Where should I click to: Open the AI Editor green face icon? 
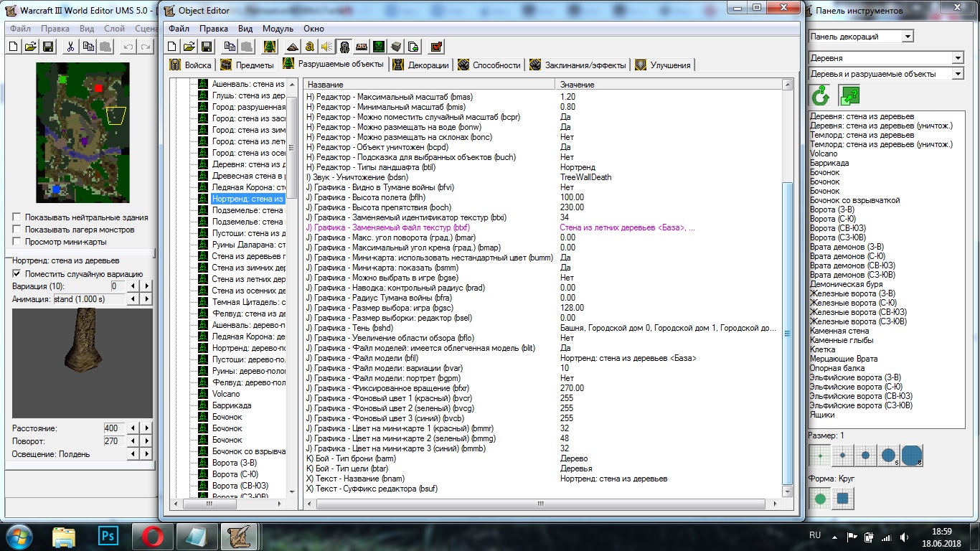[x=379, y=47]
